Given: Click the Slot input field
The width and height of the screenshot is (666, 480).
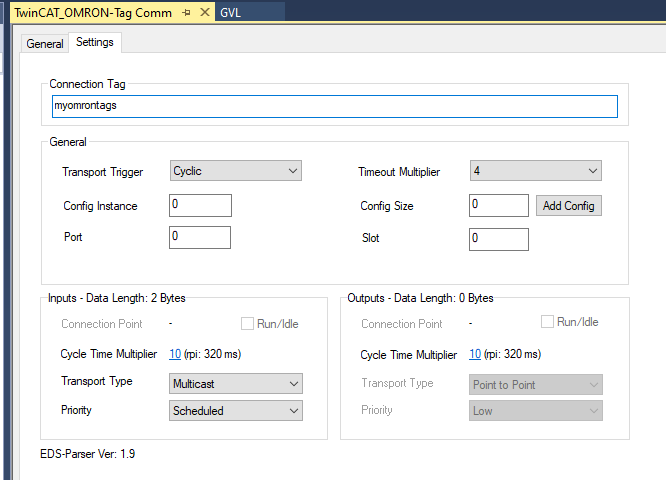Looking at the screenshot, I should tap(499, 239).
